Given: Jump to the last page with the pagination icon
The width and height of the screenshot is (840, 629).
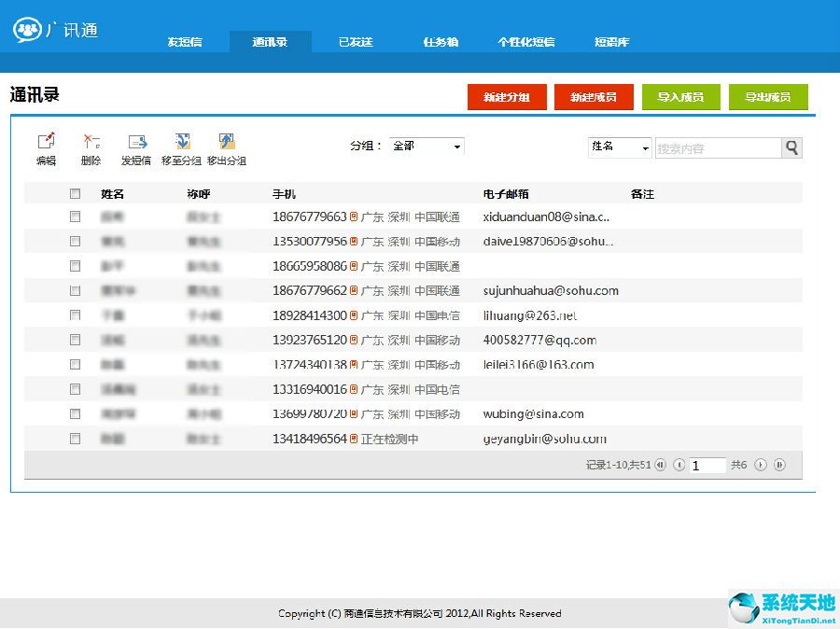Looking at the screenshot, I should pyautogui.click(x=779, y=465).
